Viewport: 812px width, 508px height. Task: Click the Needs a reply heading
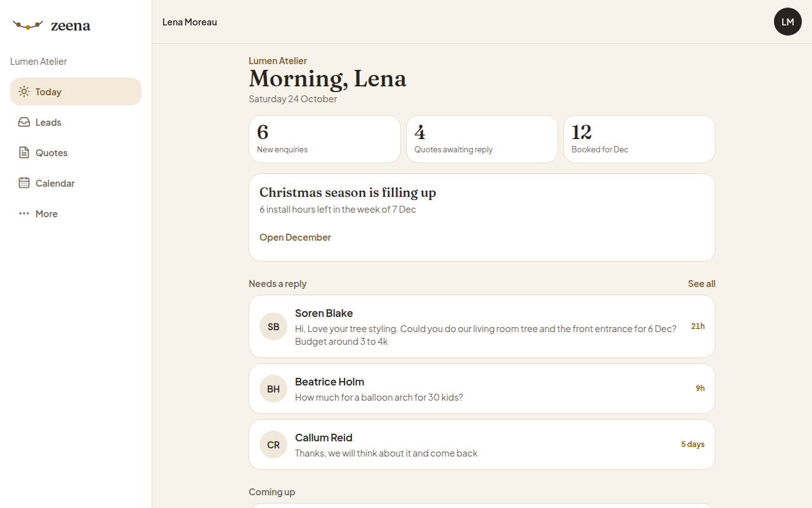[277, 284]
